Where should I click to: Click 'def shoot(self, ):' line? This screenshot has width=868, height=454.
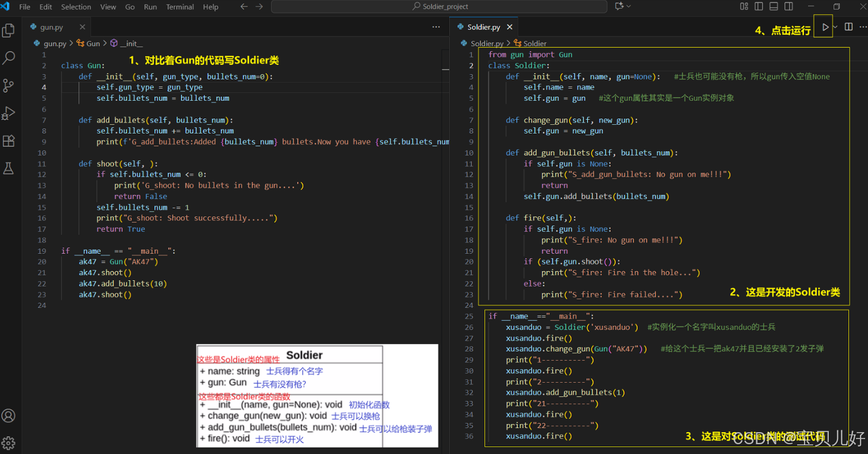[x=118, y=164]
